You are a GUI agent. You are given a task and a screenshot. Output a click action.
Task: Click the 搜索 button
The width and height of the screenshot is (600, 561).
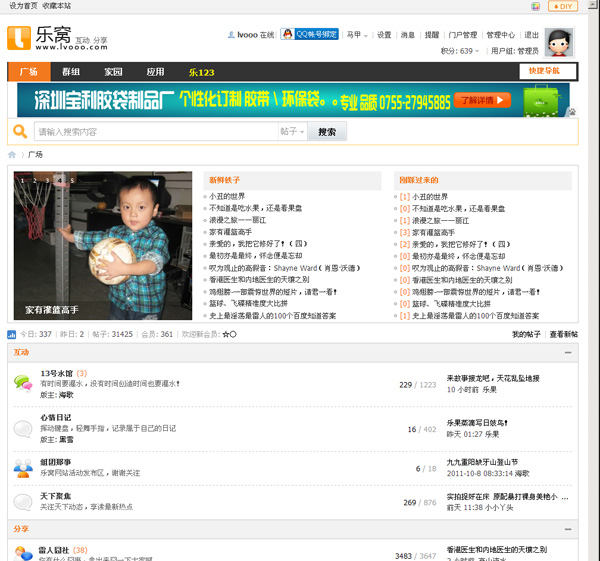(327, 132)
